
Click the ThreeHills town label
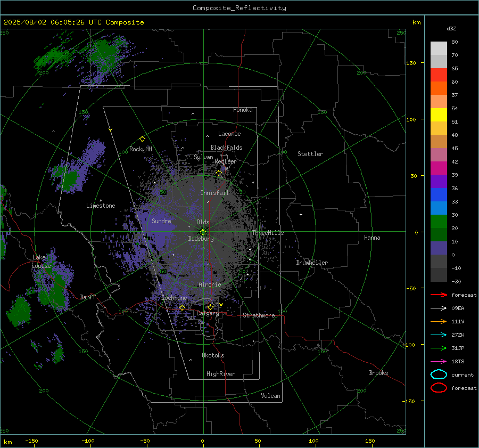(268, 233)
